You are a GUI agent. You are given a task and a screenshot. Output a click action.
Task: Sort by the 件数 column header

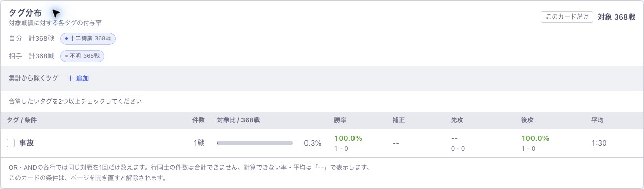pos(199,120)
